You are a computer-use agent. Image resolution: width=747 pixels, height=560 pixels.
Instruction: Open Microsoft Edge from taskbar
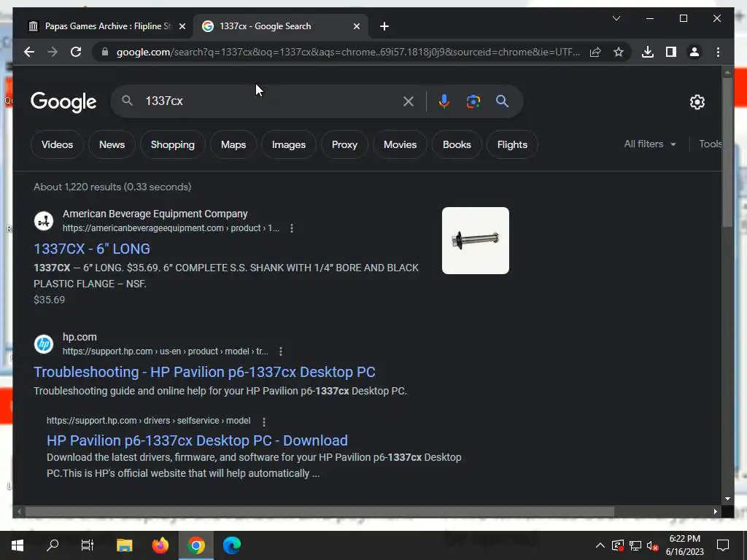[x=232, y=545]
